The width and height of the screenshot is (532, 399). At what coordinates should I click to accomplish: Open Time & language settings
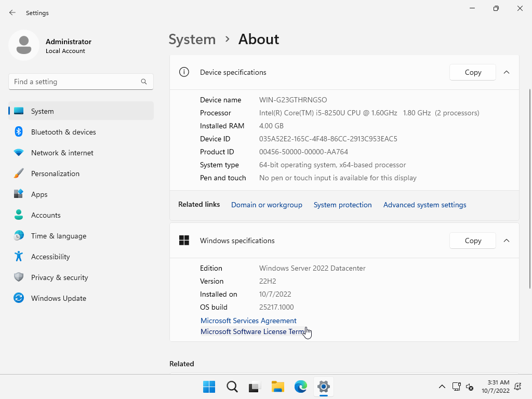(81, 236)
